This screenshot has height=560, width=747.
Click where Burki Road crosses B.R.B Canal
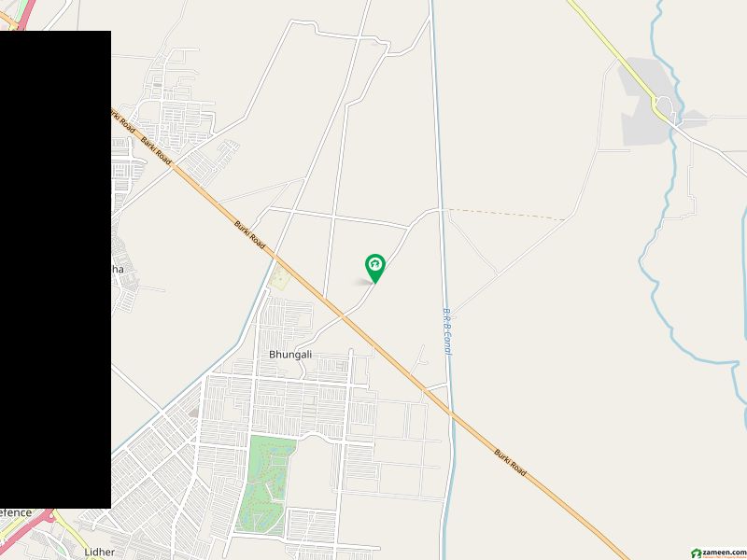(450, 413)
